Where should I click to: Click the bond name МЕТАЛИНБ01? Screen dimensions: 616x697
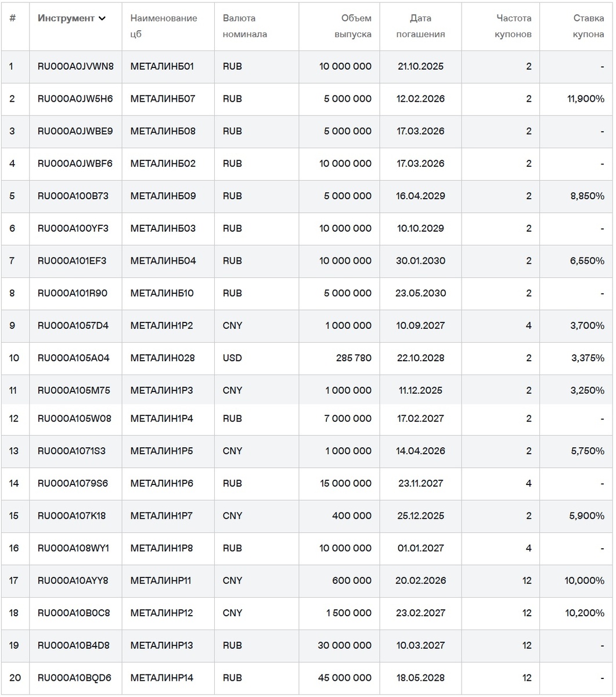pos(162,67)
